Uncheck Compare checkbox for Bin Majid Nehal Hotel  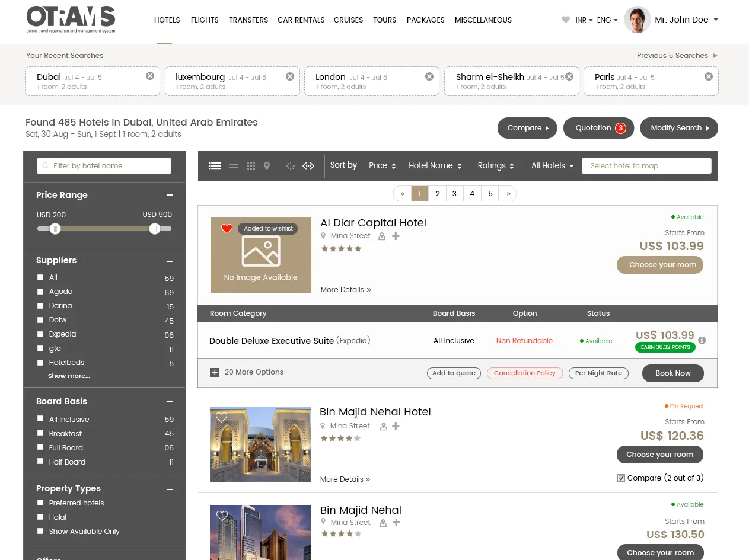[x=621, y=478]
